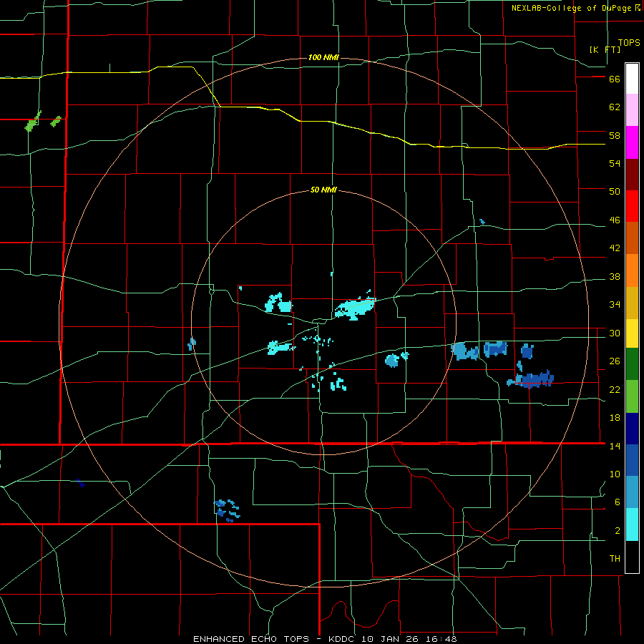Image resolution: width=644 pixels, height=644 pixels.
Task: Click the white swatch atop the legend
Action: point(632,79)
